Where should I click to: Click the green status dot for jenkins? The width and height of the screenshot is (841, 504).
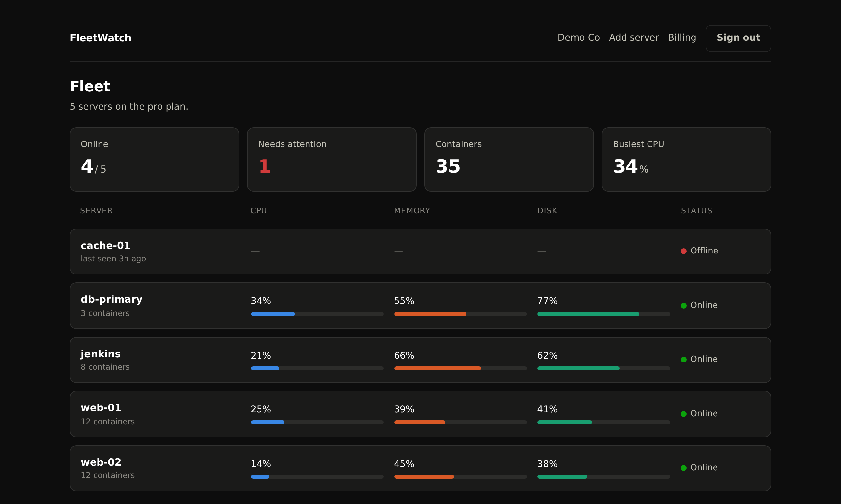(684, 359)
